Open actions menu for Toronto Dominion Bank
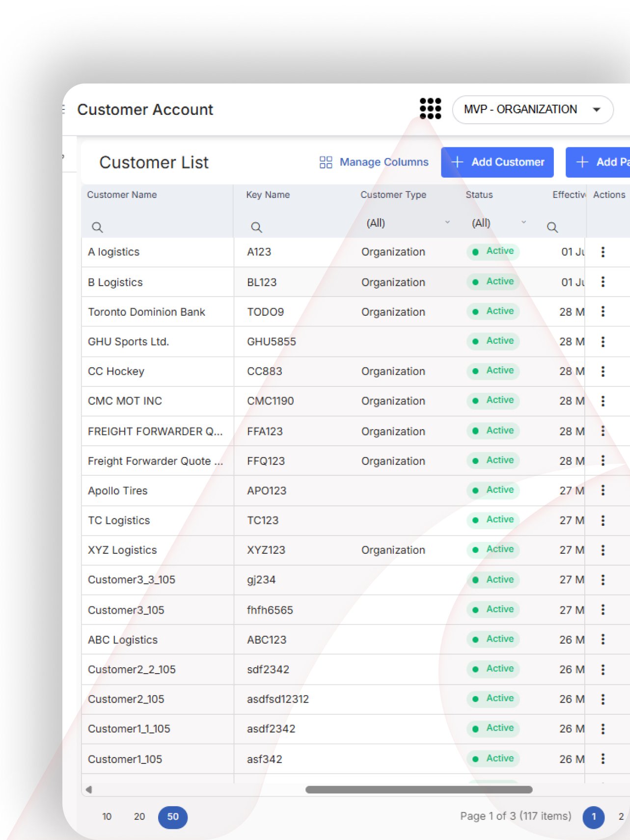 603,311
